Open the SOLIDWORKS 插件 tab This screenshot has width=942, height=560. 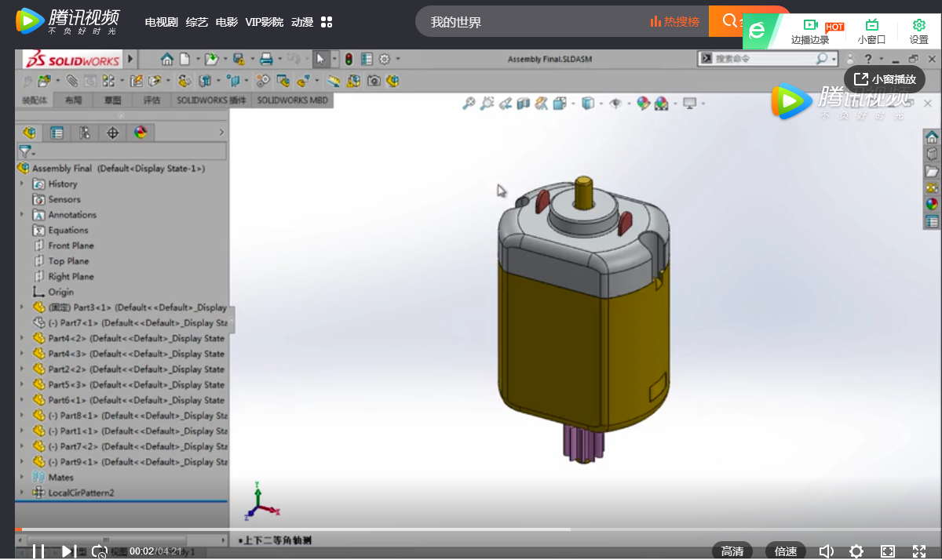tap(211, 100)
